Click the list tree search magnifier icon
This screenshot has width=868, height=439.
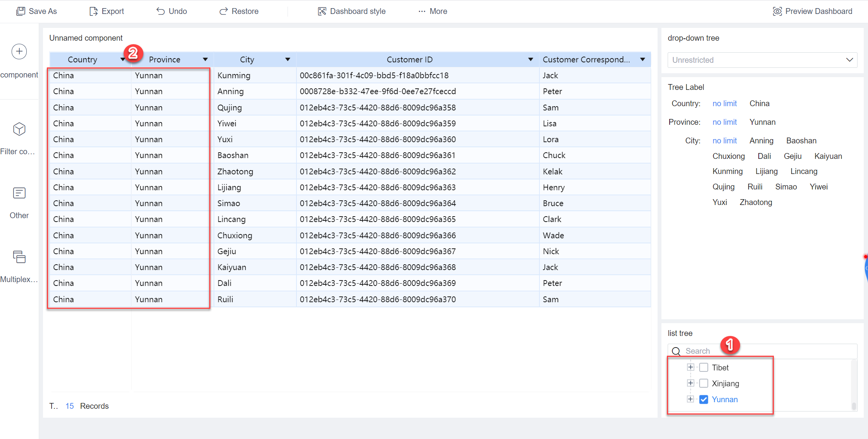676,351
